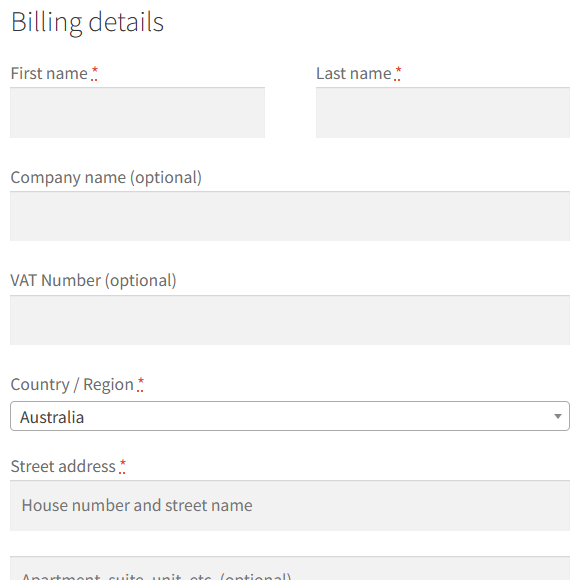
Task: Open the Country / Region dropdown showing Australia
Action: [290, 416]
